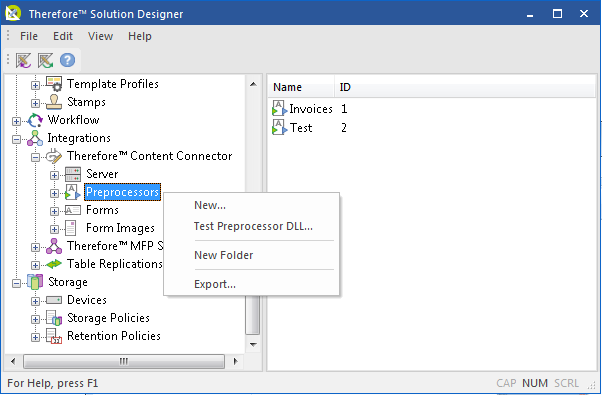This screenshot has width=602, height=395.
Task: Expand the Storage Policies node
Action: point(35,319)
